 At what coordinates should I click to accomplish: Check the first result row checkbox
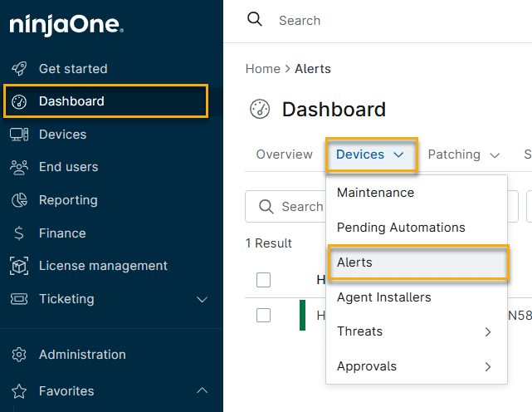pyautogui.click(x=263, y=315)
